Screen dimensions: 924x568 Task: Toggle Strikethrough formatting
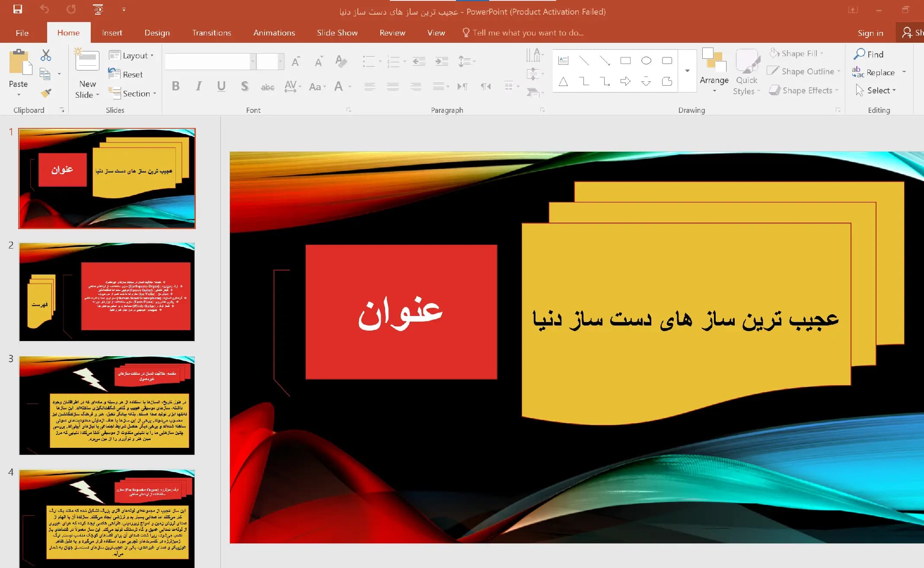click(x=268, y=87)
